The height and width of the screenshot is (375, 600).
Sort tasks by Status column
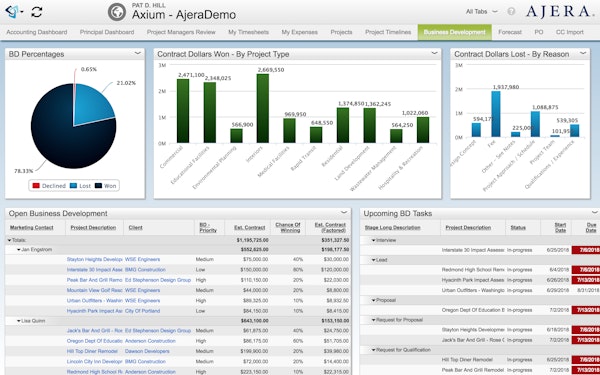tap(518, 227)
